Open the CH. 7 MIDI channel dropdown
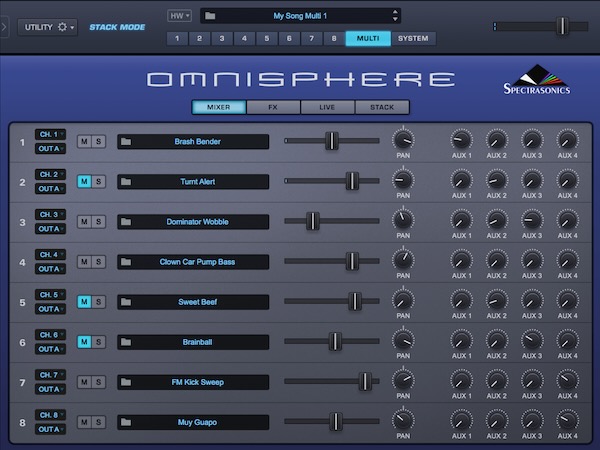This screenshot has height=450, width=600. [x=51, y=375]
